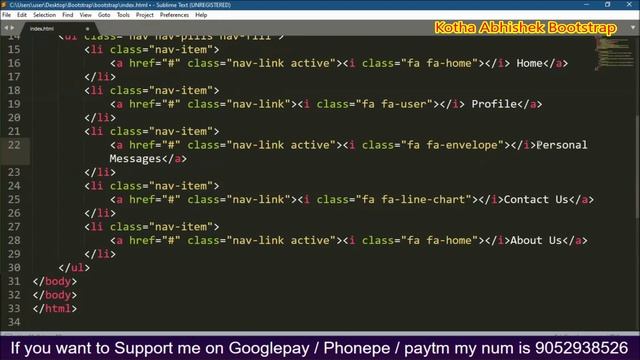Image resolution: width=640 pixels, height=360 pixels.
Task: Click line number 15 in the gutter
Action: 14,49
